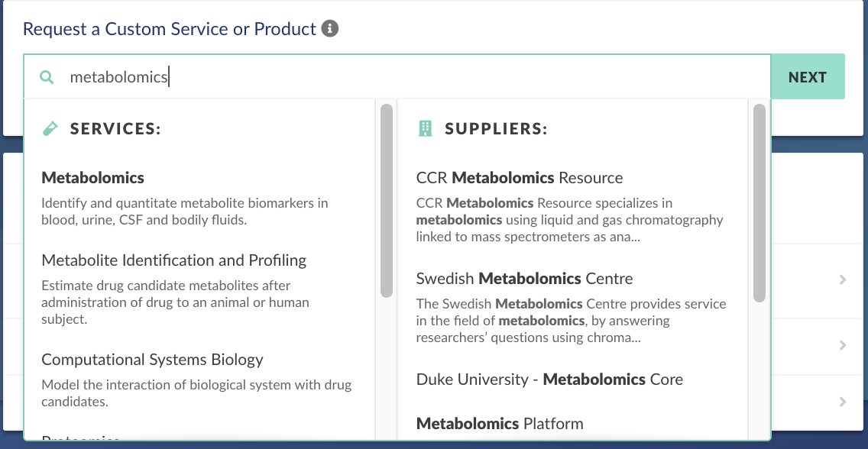Click the search magnifier icon
This screenshot has width=868, height=449.
pos(47,77)
